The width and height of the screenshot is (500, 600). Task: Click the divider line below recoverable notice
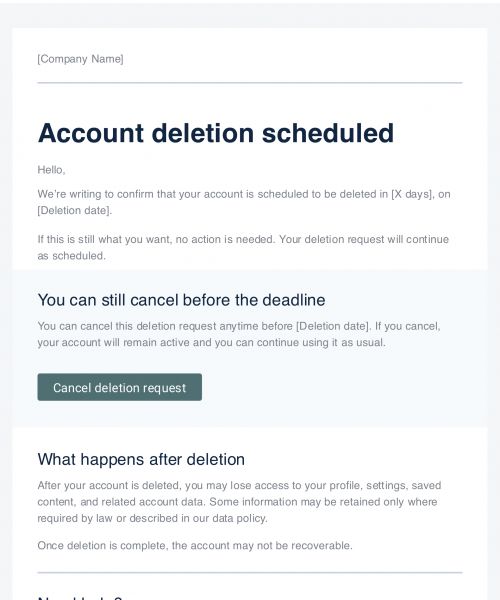250,573
